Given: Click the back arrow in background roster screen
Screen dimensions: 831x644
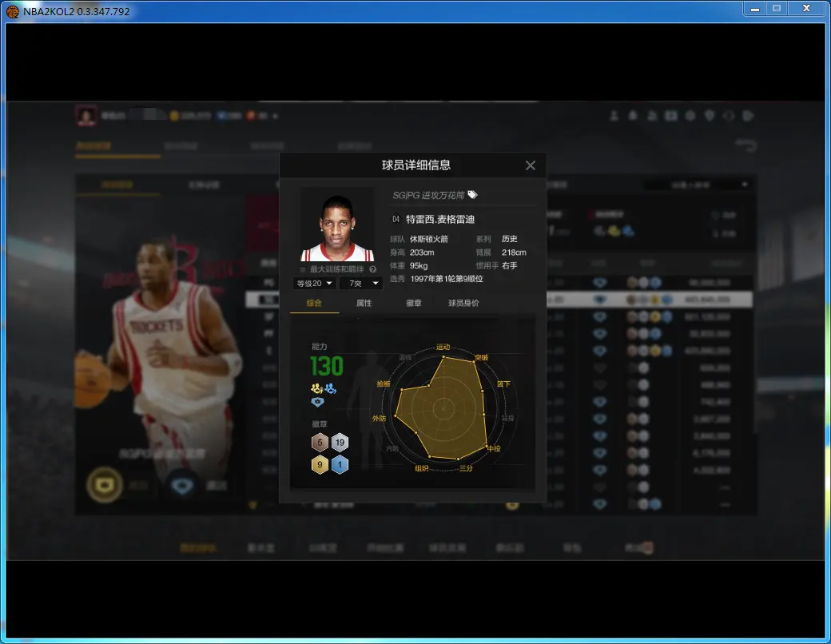Looking at the screenshot, I should coord(746,145).
